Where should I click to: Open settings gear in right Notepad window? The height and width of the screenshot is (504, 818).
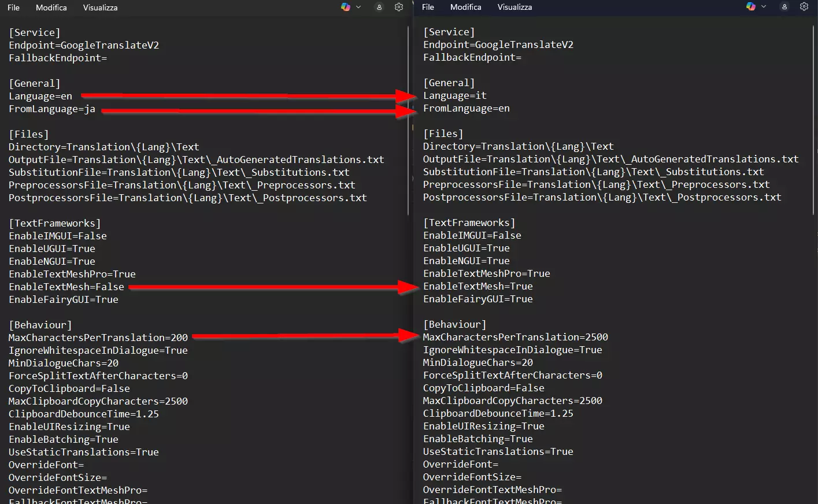pos(804,6)
